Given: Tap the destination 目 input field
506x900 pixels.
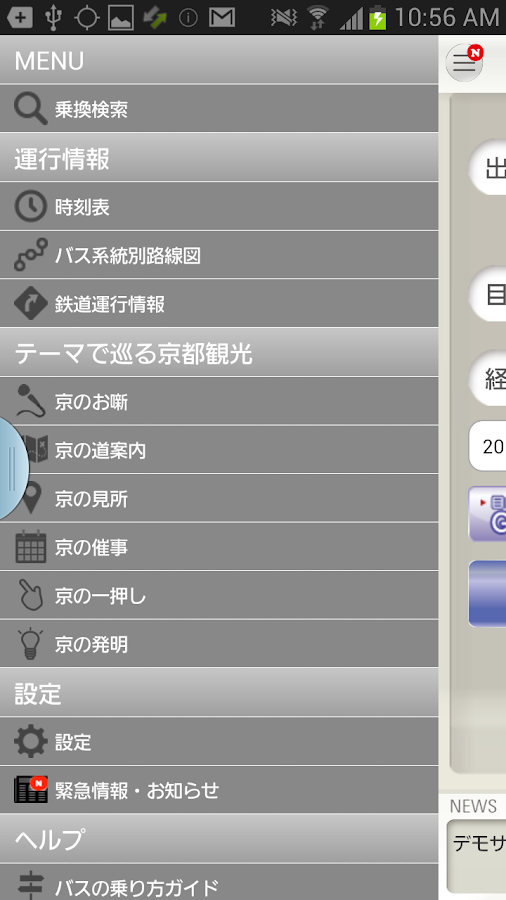Looking at the screenshot, I should pos(488,293).
